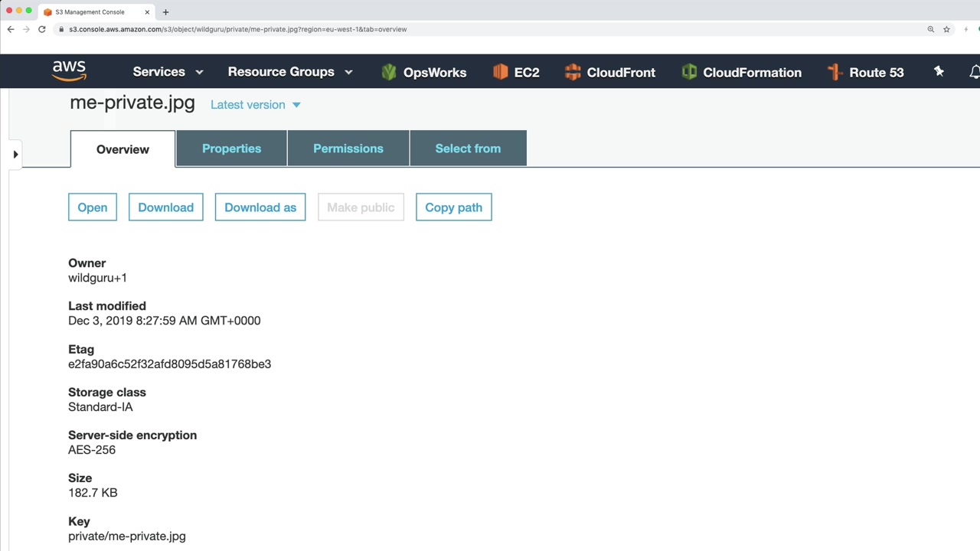980x551 pixels.
Task: Click the pin shortcuts icon in AWS navbar
Action: [939, 71]
